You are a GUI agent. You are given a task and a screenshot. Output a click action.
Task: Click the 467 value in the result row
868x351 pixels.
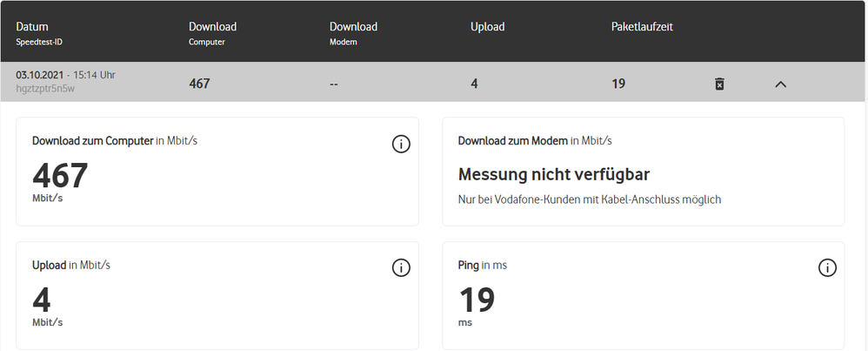click(199, 84)
